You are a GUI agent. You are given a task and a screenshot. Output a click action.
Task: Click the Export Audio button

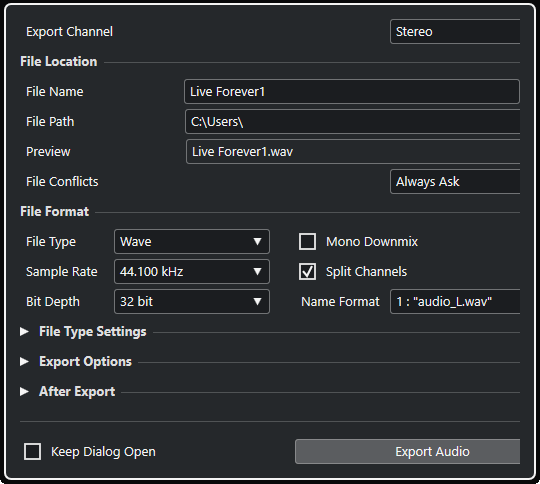coord(407,451)
